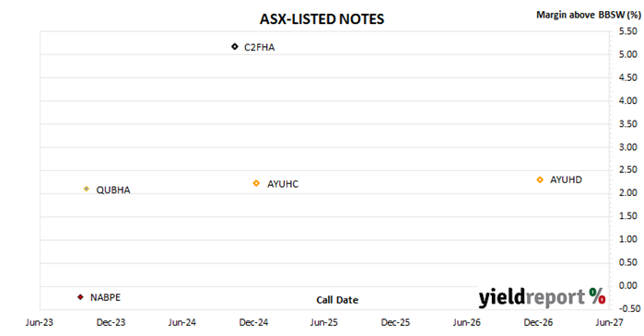Select the C2FHA data label

(x=260, y=48)
